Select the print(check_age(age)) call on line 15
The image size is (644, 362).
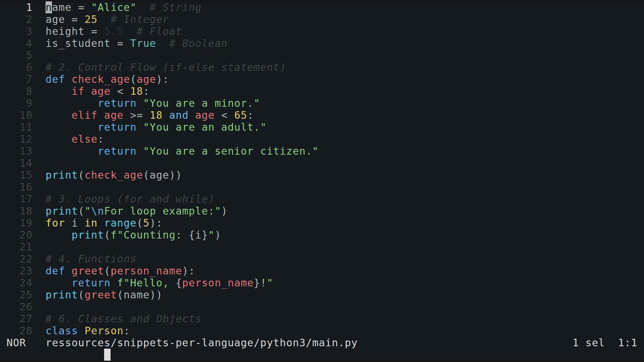[x=113, y=175]
